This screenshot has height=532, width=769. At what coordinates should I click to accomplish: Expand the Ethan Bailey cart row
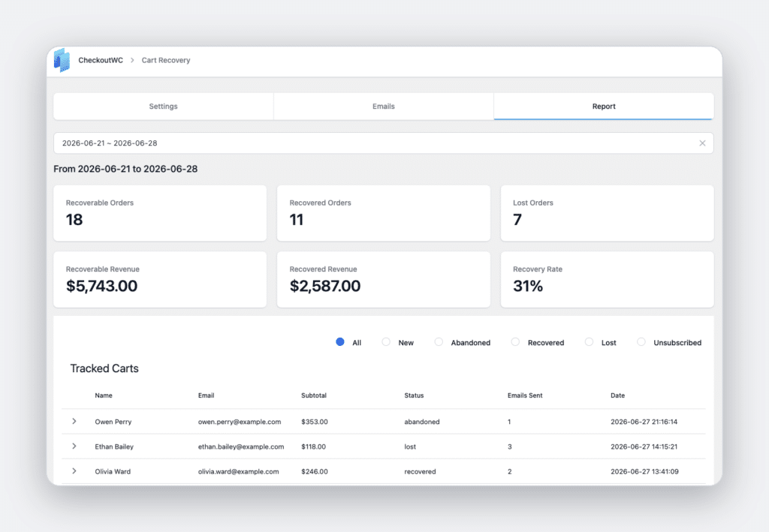[x=74, y=446]
